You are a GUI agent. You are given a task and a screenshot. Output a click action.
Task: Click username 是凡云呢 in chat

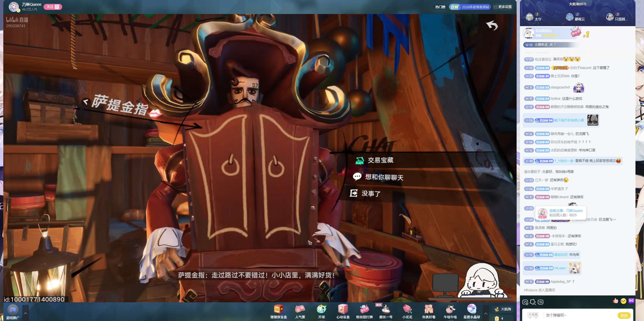click(557, 244)
